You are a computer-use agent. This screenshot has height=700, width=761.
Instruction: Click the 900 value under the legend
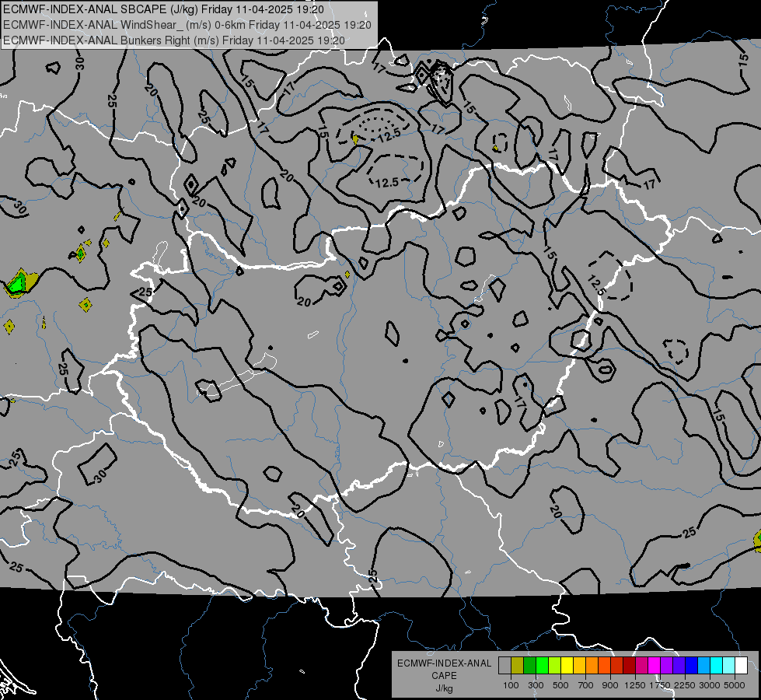pos(610,685)
